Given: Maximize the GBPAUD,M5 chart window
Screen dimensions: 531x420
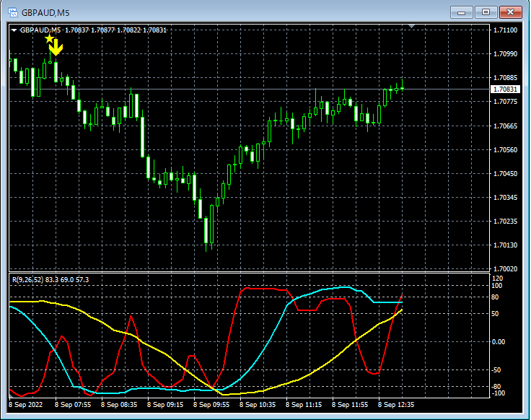Looking at the screenshot, I should coord(486,12).
